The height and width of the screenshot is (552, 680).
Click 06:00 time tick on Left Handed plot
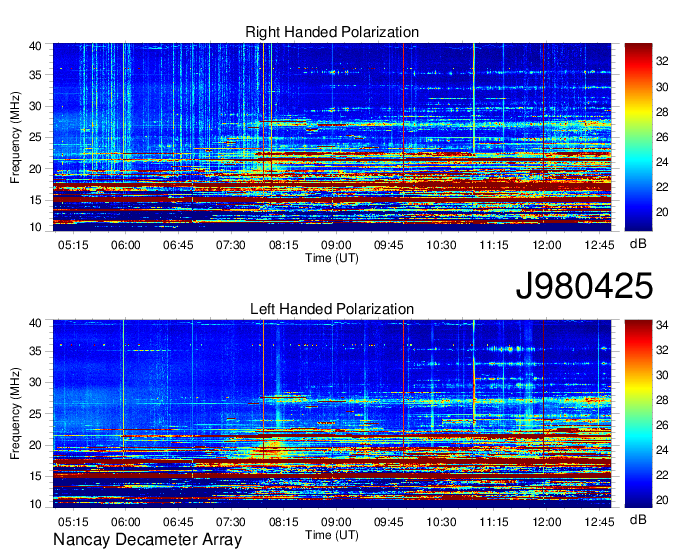pyautogui.click(x=125, y=522)
